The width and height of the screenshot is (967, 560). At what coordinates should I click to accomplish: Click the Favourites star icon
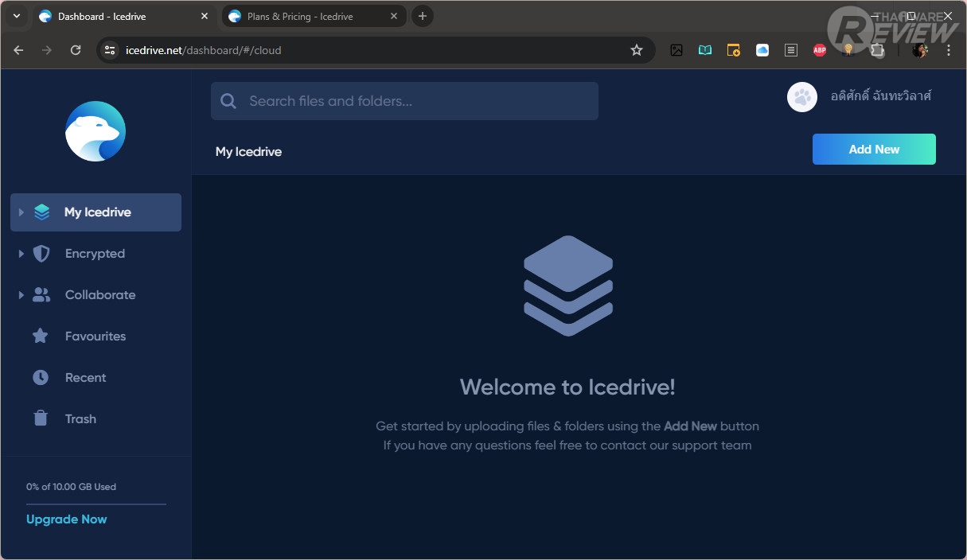[x=40, y=336]
